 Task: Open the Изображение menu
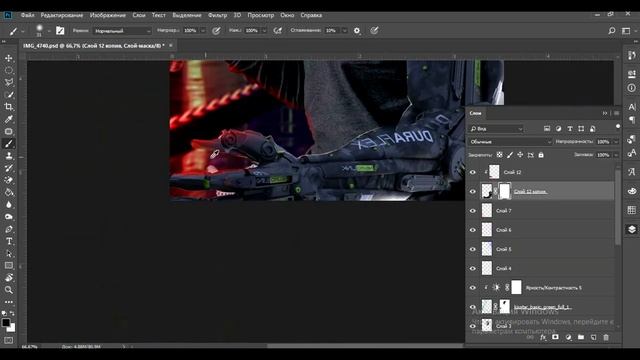(108, 15)
